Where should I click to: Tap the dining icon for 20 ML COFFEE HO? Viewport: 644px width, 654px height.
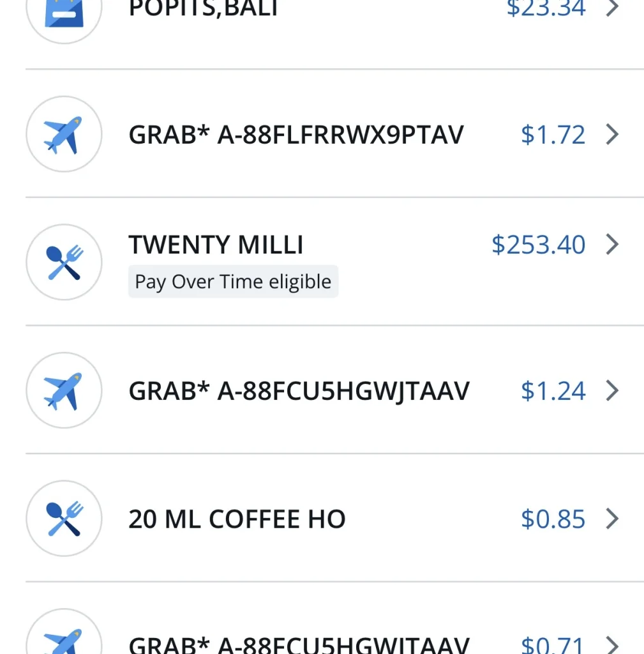tap(64, 519)
